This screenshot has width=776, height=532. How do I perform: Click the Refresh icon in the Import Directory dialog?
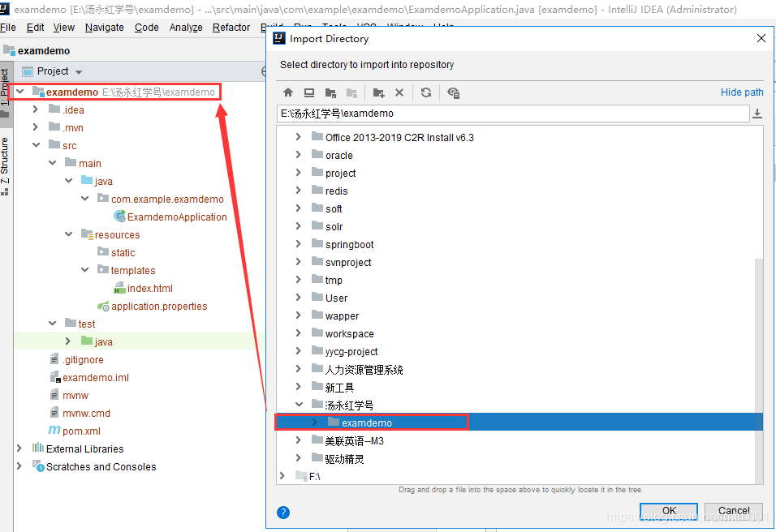tap(426, 92)
